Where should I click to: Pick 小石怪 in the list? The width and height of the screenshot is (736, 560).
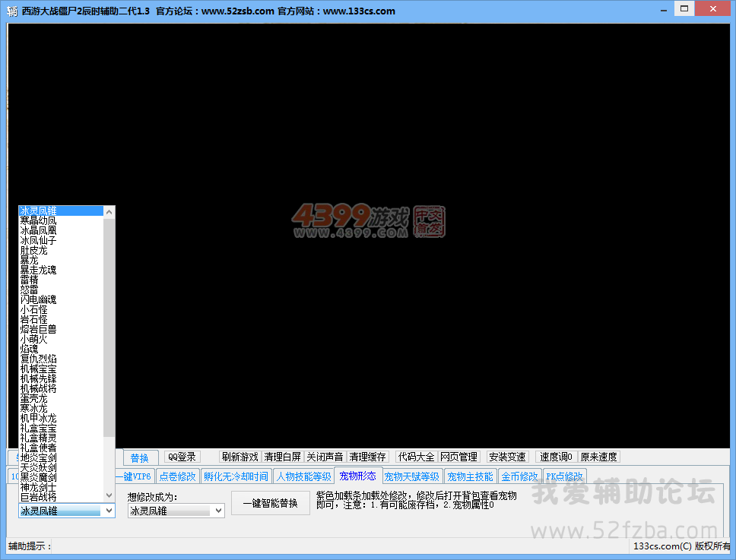(61, 309)
